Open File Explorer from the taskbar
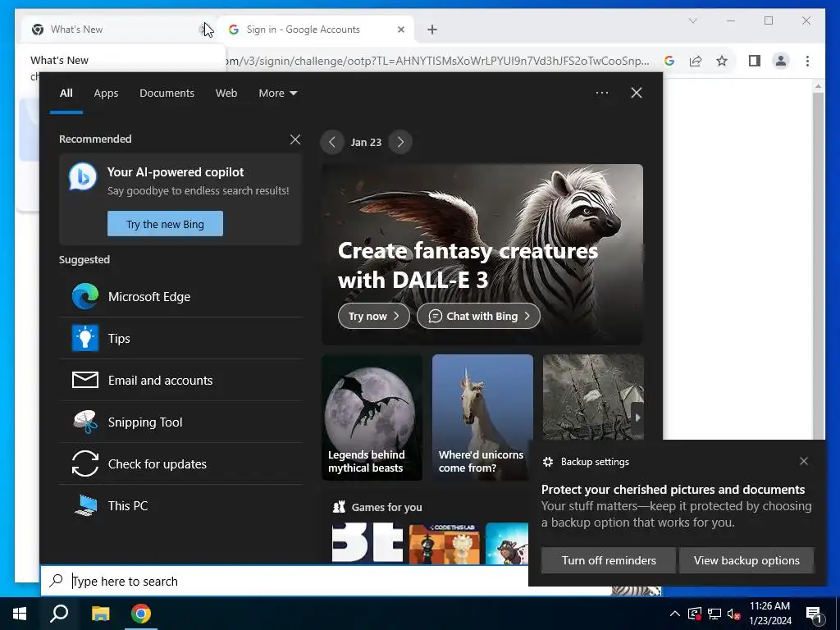The image size is (840, 630). 100,614
